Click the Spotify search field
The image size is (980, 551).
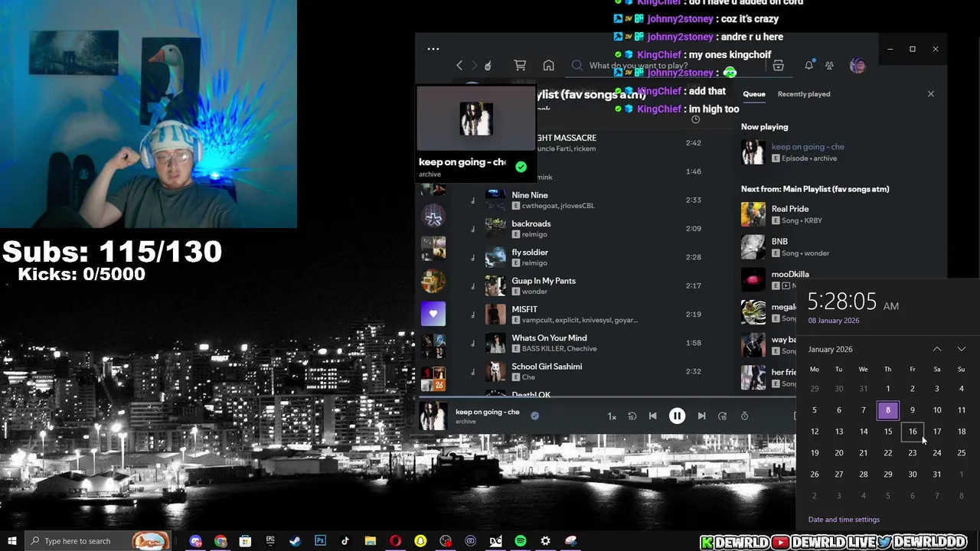(666, 66)
